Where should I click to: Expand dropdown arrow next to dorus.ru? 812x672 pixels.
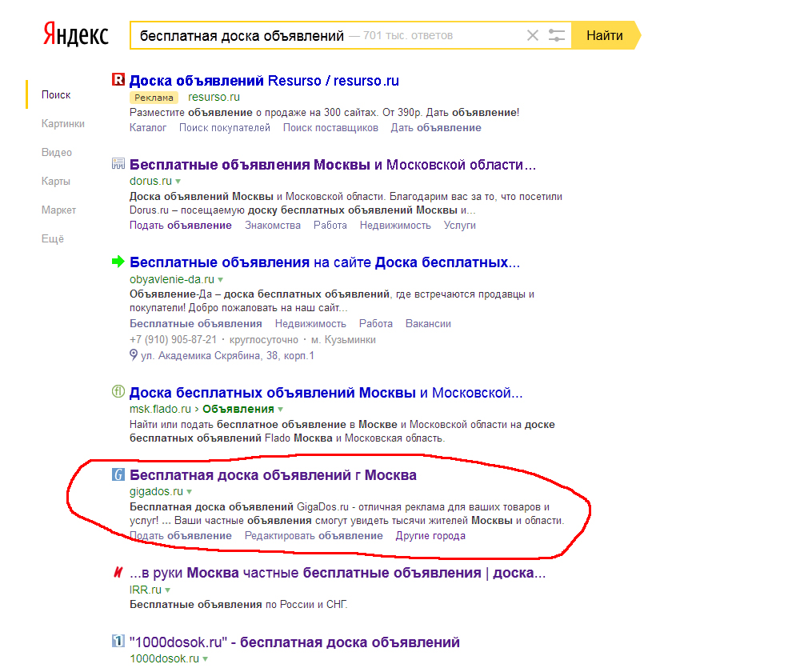coord(178,182)
